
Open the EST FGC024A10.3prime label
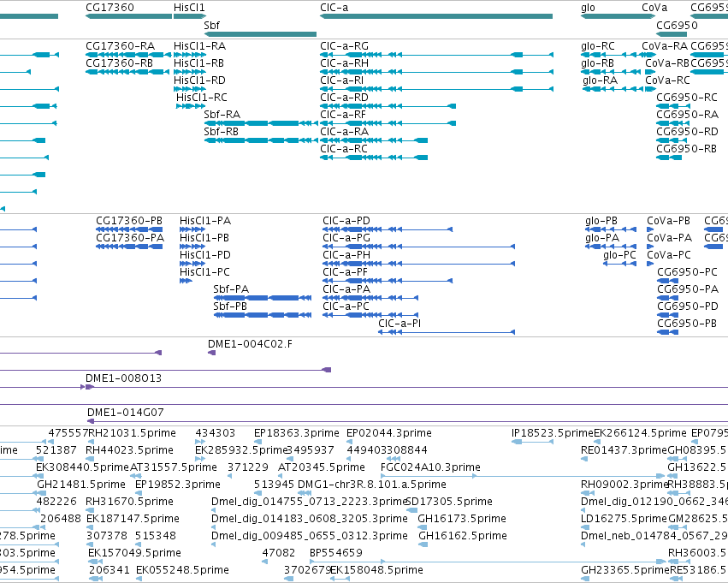(430, 467)
